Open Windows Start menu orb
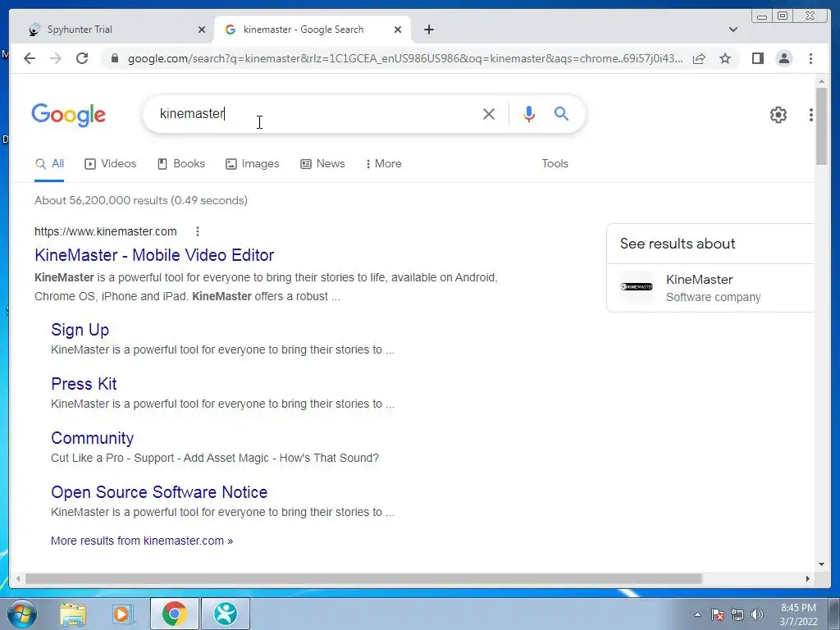This screenshot has height=630, width=840. pos(21,614)
